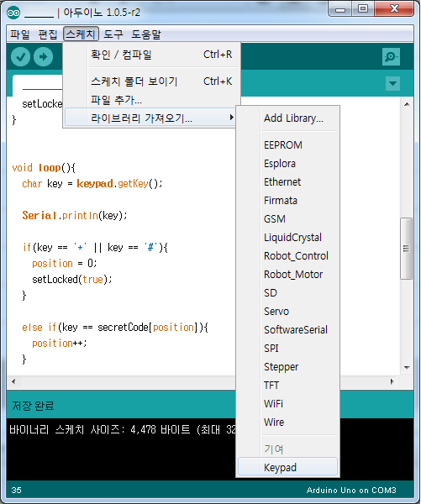Expand the 라이브러리 가져오기 submenu arrow

point(231,118)
